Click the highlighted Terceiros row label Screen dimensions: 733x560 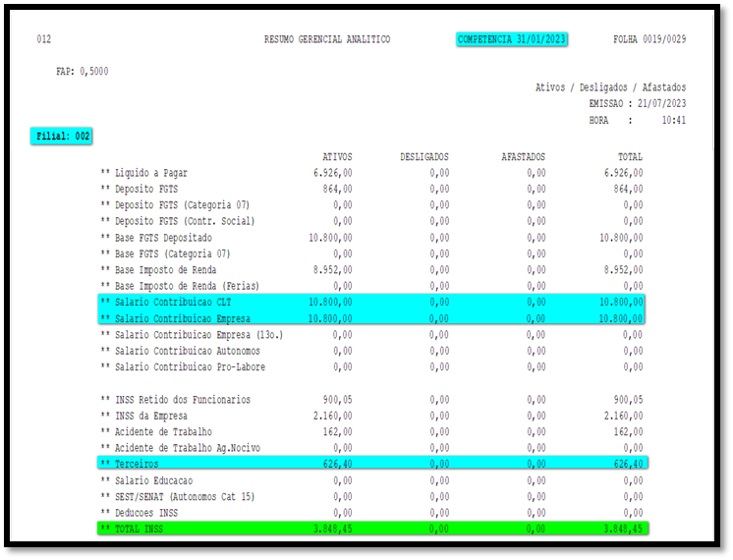[x=137, y=464]
